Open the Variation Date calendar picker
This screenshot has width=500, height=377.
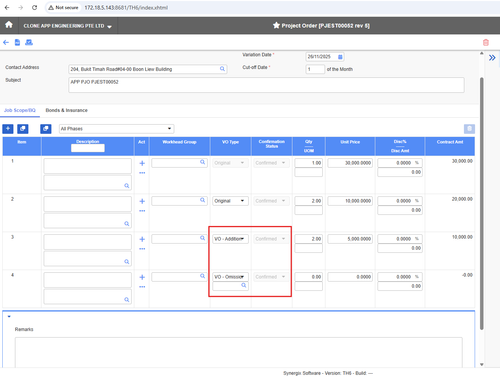click(x=340, y=57)
